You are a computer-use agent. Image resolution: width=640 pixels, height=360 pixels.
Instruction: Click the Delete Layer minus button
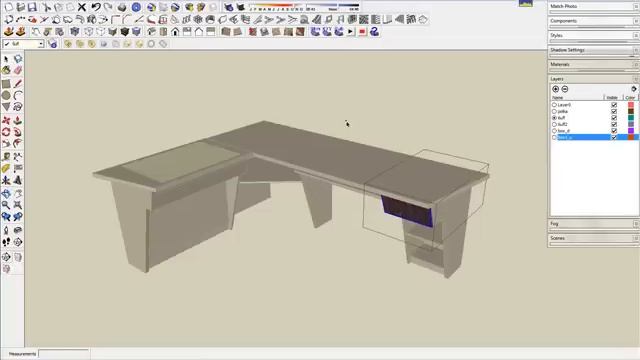coord(565,89)
